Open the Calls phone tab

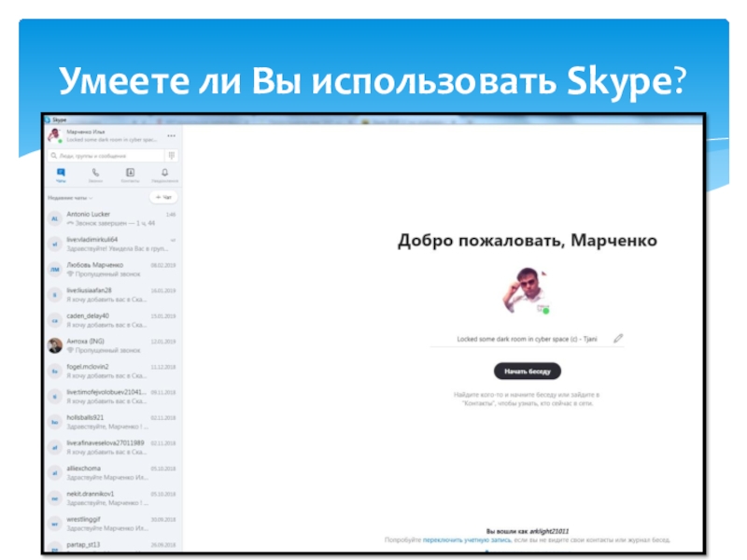(x=95, y=175)
